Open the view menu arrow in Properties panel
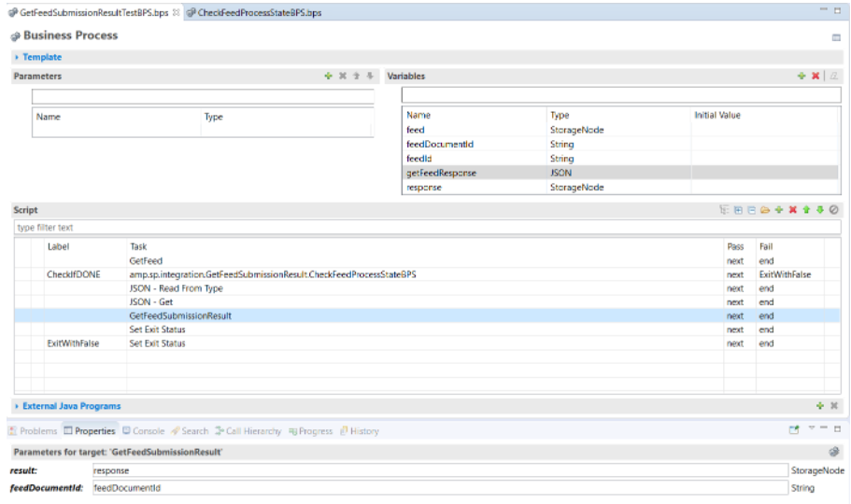Viewport: 851px width, 504px height. [x=812, y=428]
